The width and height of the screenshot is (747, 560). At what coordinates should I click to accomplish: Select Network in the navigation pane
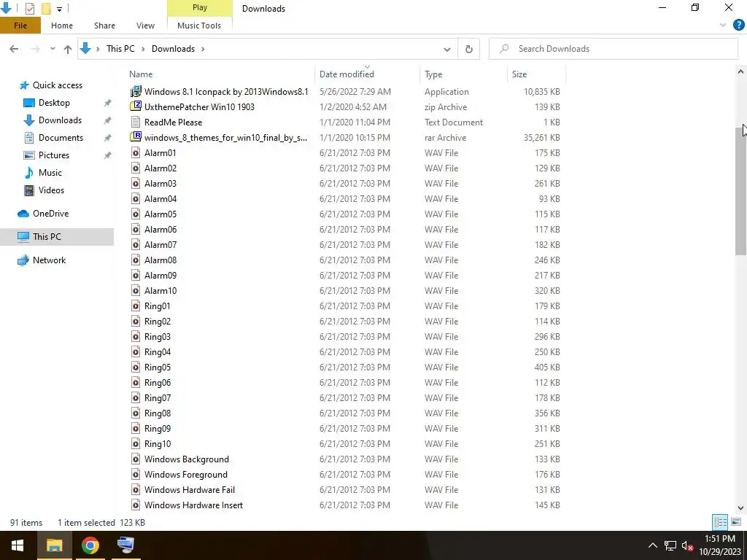tap(49, 260)
